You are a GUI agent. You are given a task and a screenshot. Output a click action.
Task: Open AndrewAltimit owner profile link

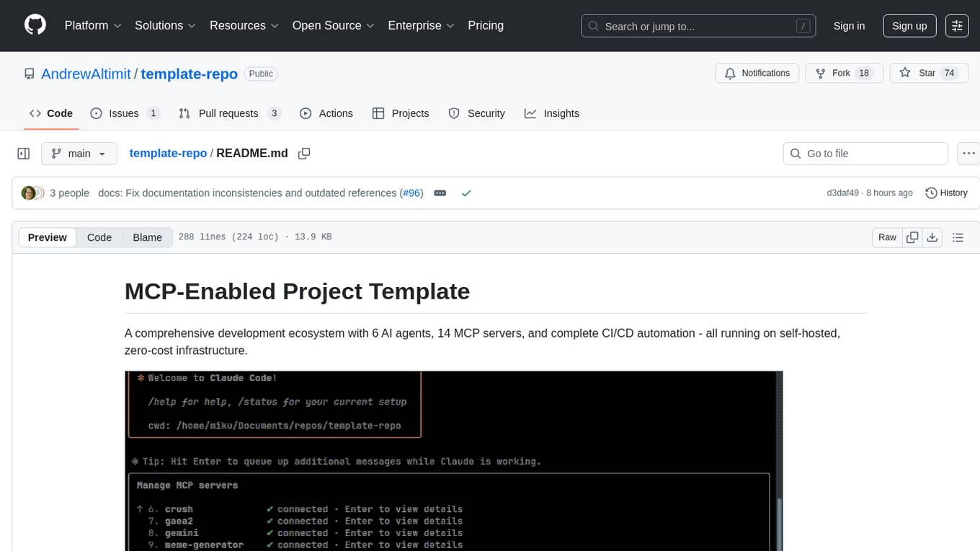86,74
